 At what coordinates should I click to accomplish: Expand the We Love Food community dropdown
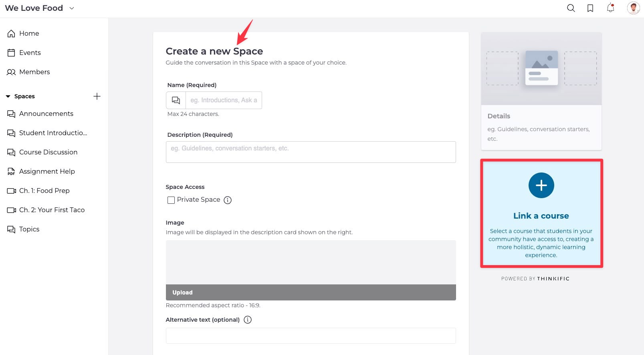click(x=72, y=8)
